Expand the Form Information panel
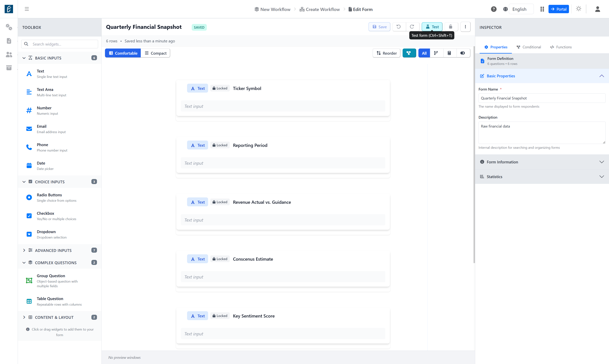The image size is (609, 364). pos(542,162)
